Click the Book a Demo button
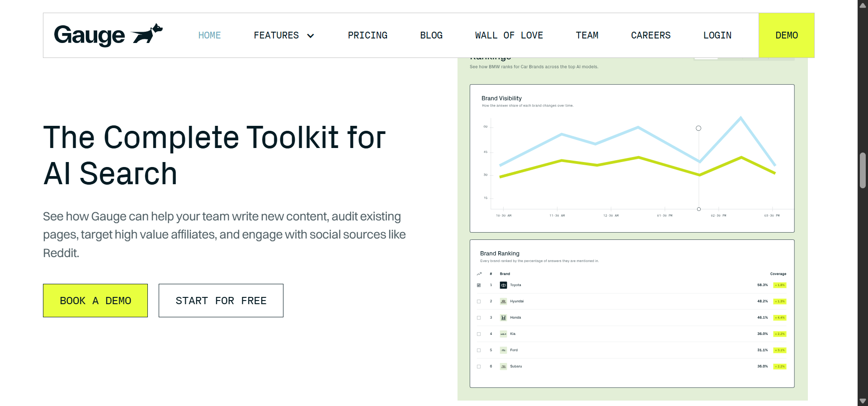This screenshot has height=406, width=868. pyautogui.click(x=95, y=301)
